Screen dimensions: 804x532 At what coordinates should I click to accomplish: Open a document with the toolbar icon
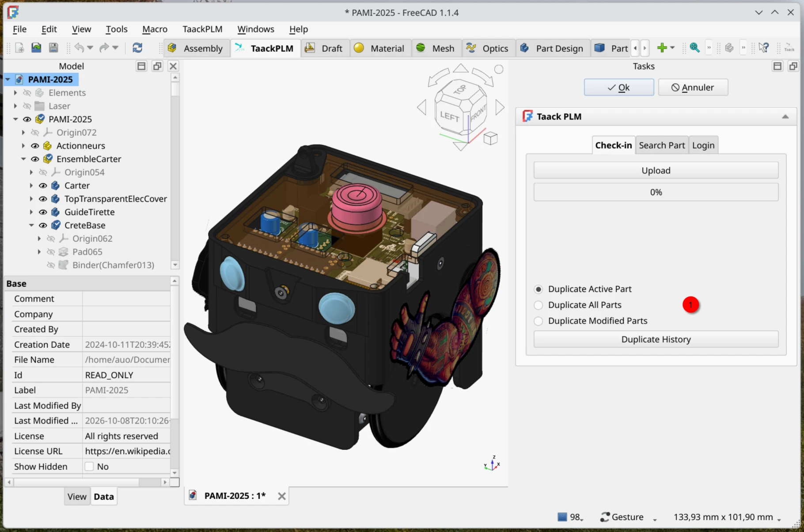click(x=36, y=48)
